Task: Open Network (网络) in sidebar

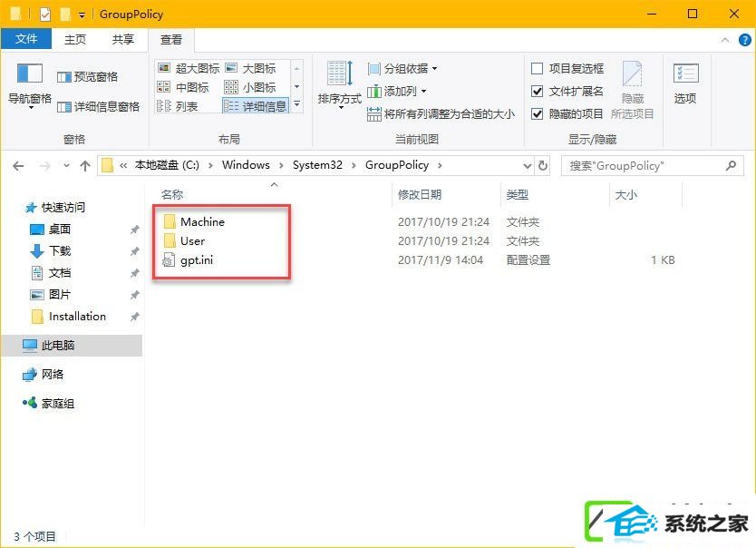Action: [44, 375]
